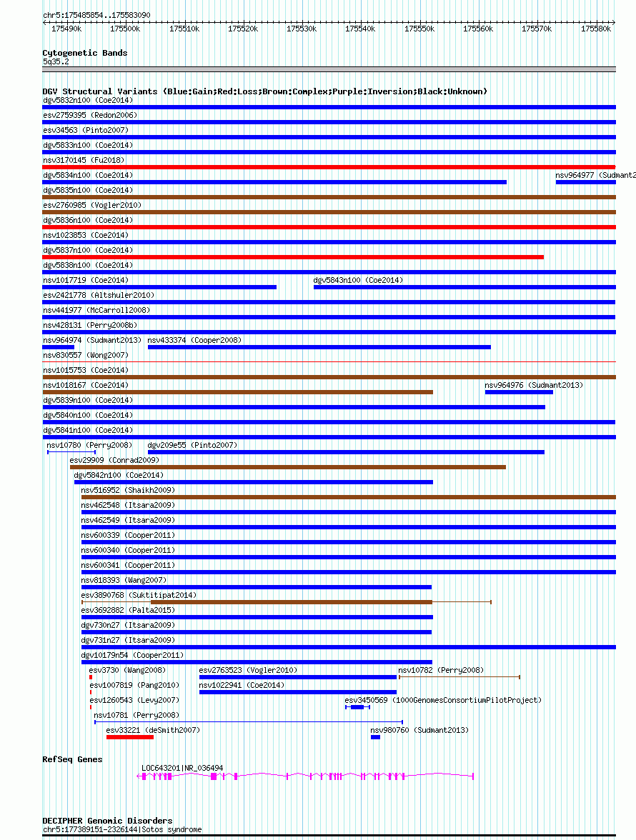Image resolution: width=636 pixels, height=840 pixels.
Task: Select nsv10781 (Perry2008) variant
Action: tap(249, 722)
